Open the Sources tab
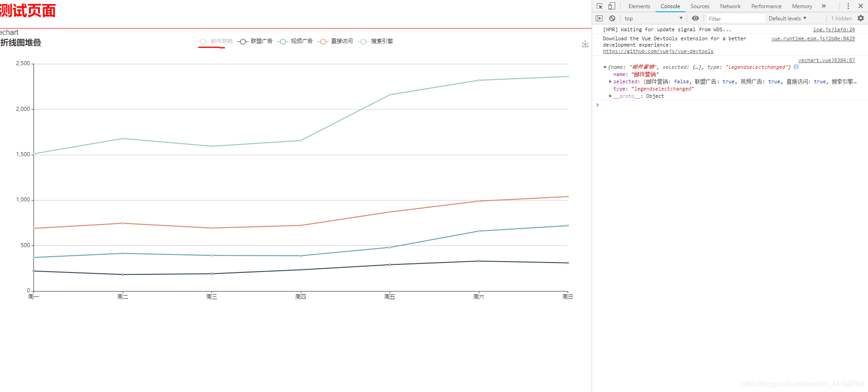Image resolution: width=868 pixels, height=392 pixels. tap(699, 6)
